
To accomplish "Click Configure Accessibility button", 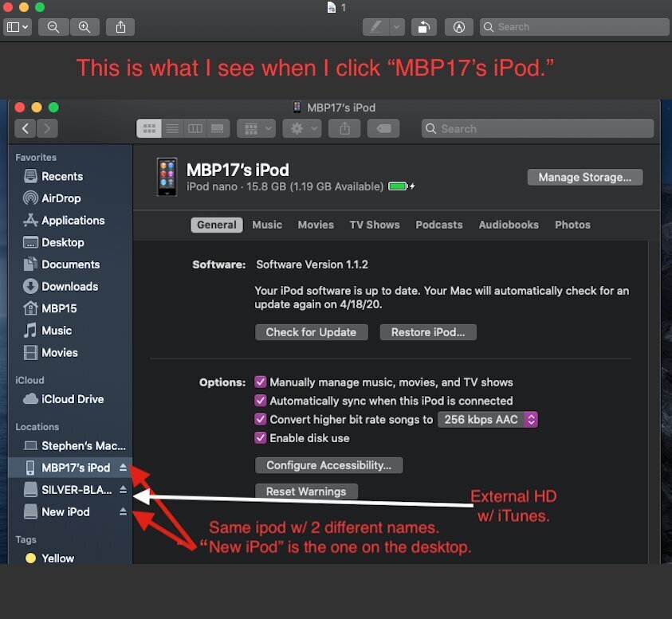I will point(328,465).
